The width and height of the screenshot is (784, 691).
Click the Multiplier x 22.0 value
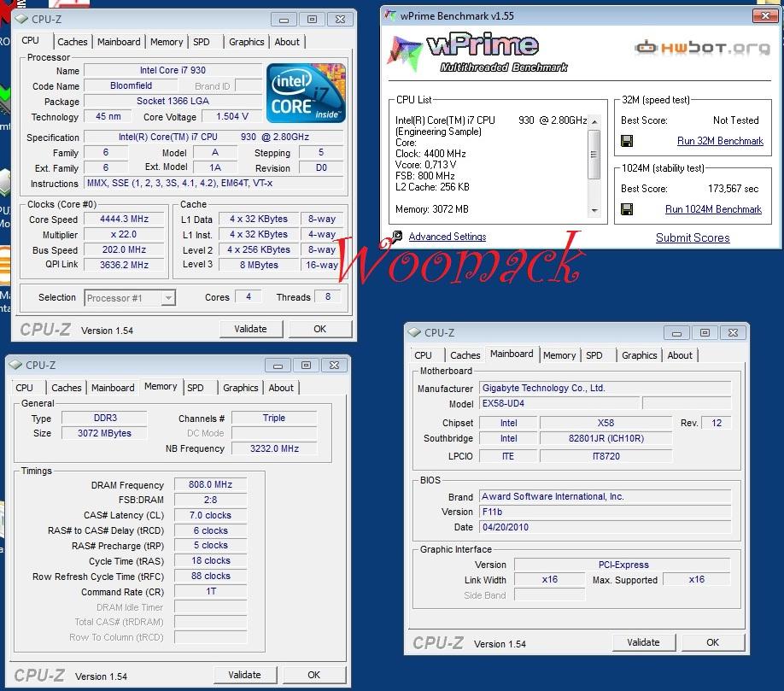coord(124,235)
